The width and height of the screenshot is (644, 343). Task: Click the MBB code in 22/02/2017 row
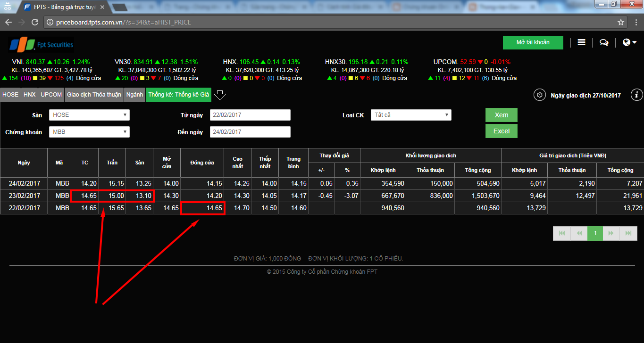59,208
